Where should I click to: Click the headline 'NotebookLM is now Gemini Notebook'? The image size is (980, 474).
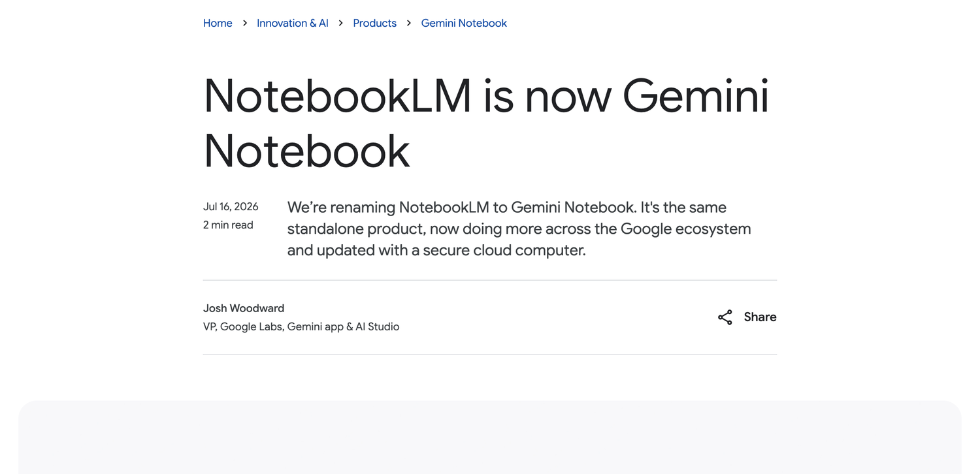(x=486, y=123)
